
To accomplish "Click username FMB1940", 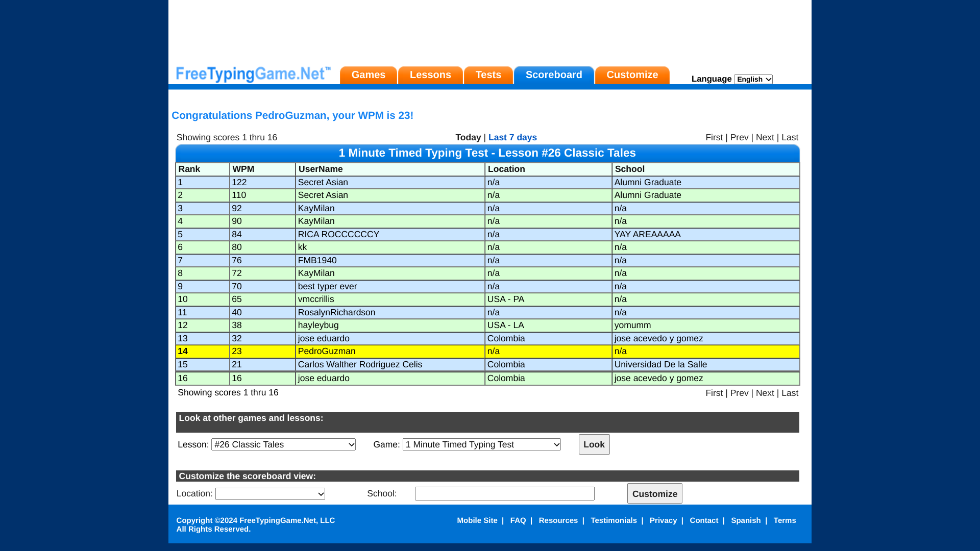I will click(317, 261).
